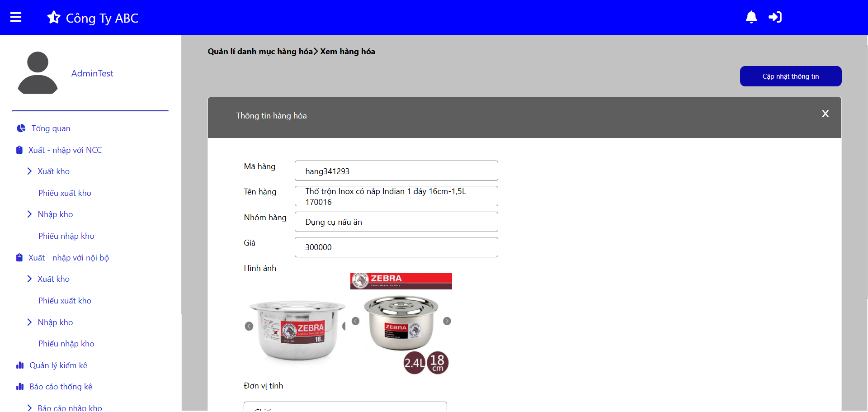Screen dimensions: 868x412
Task: Open Quản lý kiểm kê menu
Action: (58, 365)
